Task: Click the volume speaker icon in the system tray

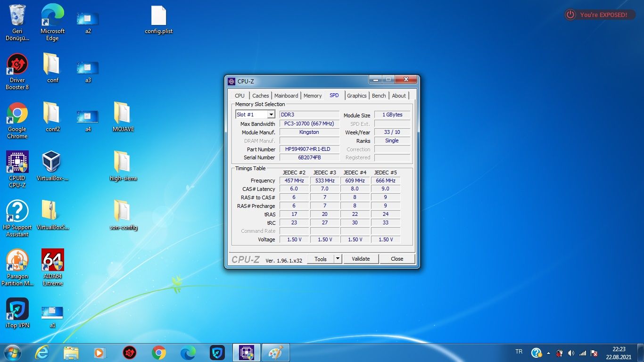Action: (571, 353)
